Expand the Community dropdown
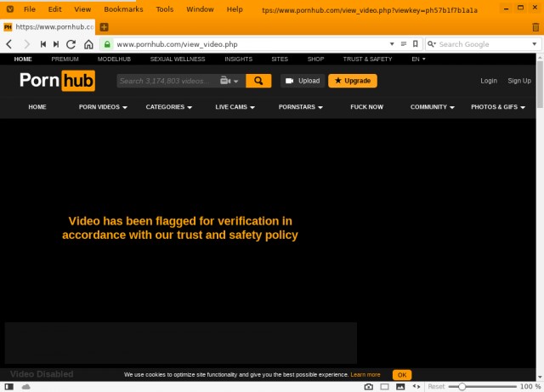 point(433,107)
